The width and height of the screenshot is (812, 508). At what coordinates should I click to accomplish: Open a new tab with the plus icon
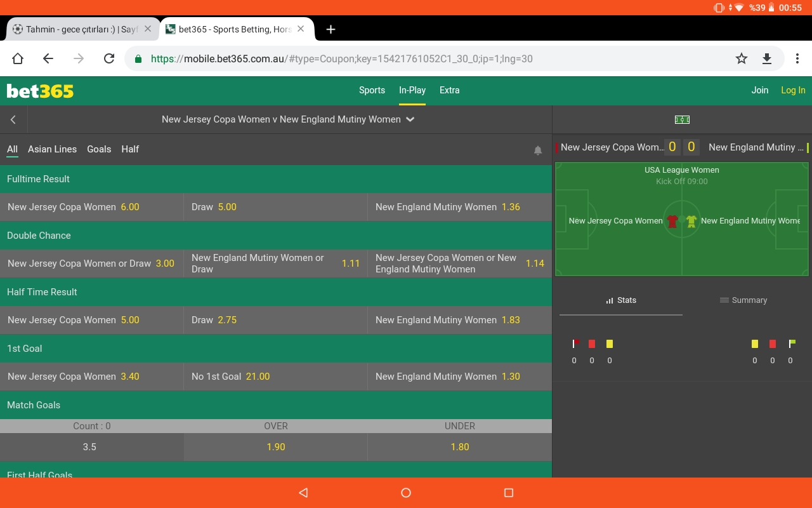click(x=331, y=29)
